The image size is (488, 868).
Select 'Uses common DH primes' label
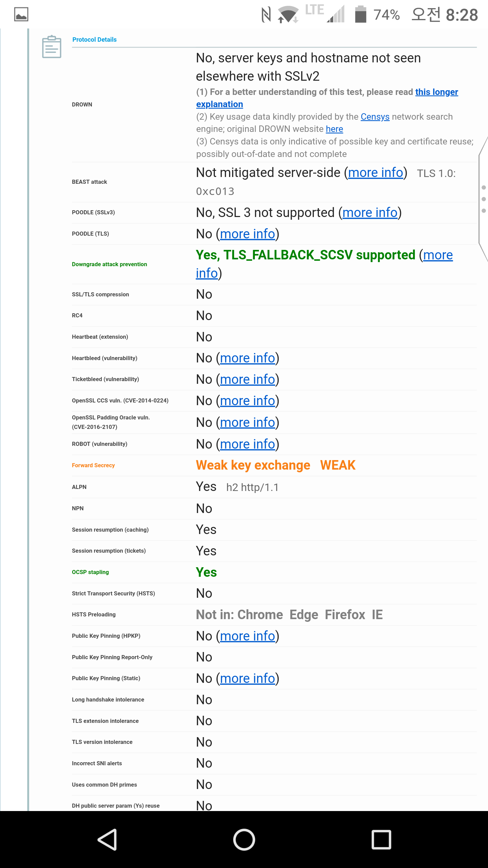[x=104, y=785]
